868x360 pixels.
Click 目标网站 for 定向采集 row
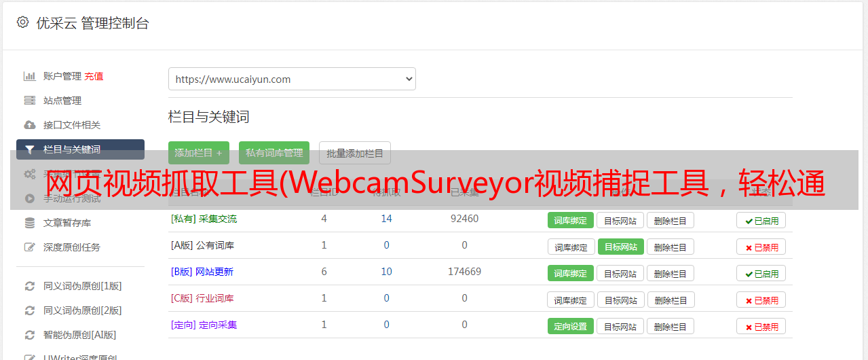620,326
